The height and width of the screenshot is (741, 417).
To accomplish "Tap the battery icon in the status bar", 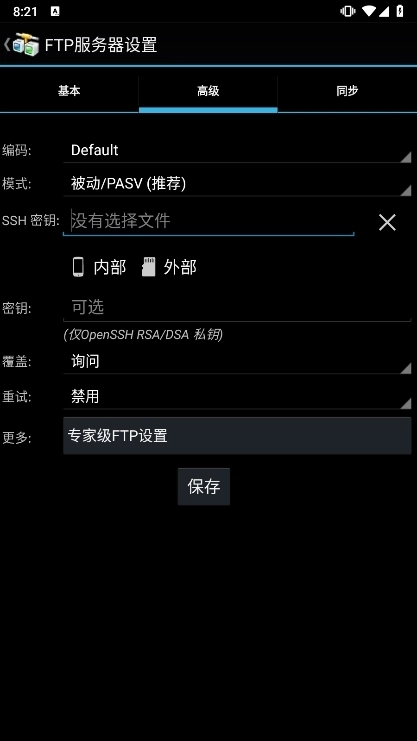I will 400,11.
